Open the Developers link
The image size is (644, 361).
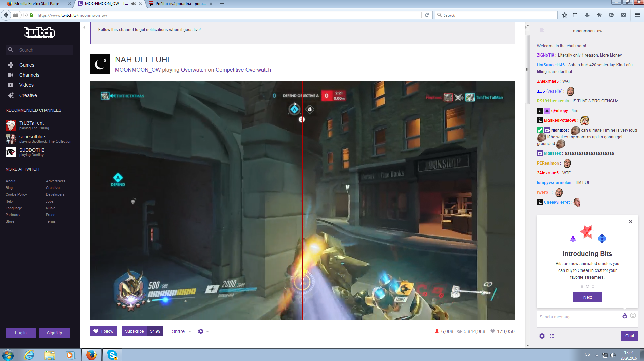tap(55, 194)
